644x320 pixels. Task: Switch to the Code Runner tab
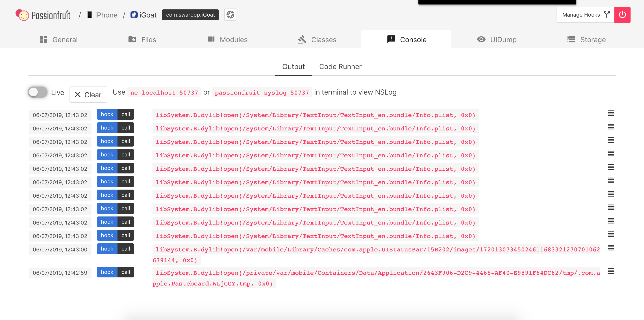coord(340,66)
